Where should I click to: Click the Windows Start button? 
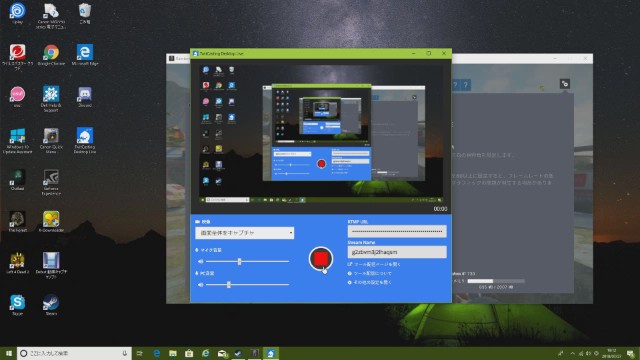(8, 353)
